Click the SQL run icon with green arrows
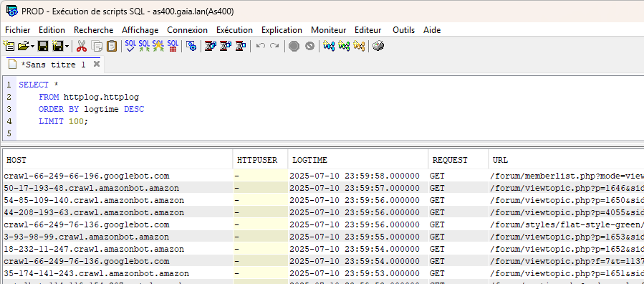 (x=144, y=46)
